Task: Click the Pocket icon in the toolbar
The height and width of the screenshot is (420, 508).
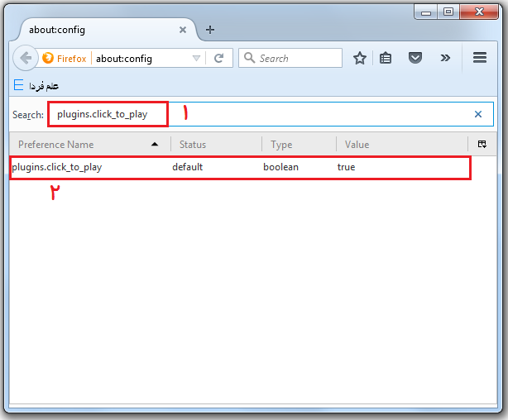Action: coord(416,58)
